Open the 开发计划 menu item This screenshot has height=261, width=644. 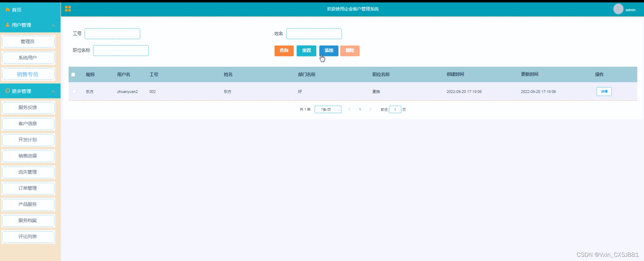[x=28, y=140]
